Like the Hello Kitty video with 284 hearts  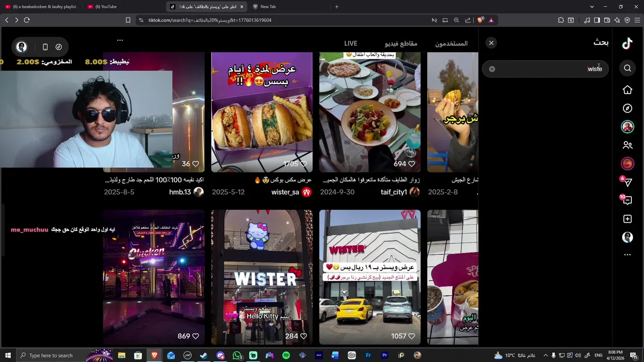pyautogui.click(x=303, y=336)
